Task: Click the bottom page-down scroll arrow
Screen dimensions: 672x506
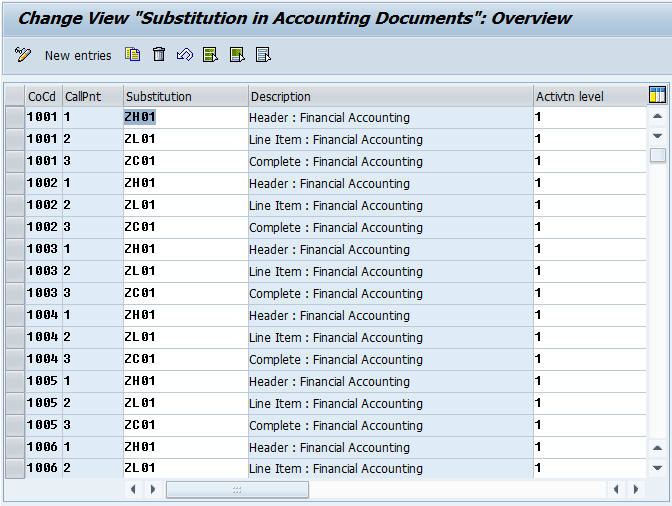Action: coord(657,468)
